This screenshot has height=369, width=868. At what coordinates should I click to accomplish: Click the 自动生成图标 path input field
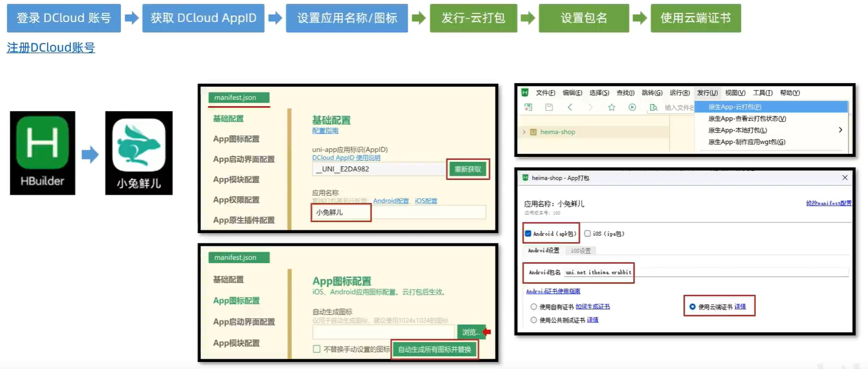click(384, 332)
